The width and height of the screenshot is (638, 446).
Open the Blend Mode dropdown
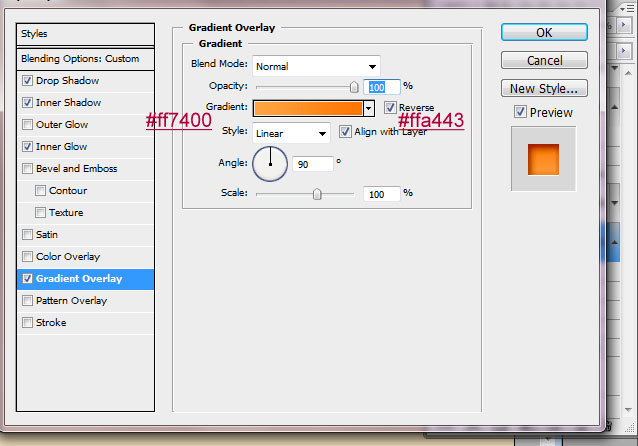click(316, 66)
